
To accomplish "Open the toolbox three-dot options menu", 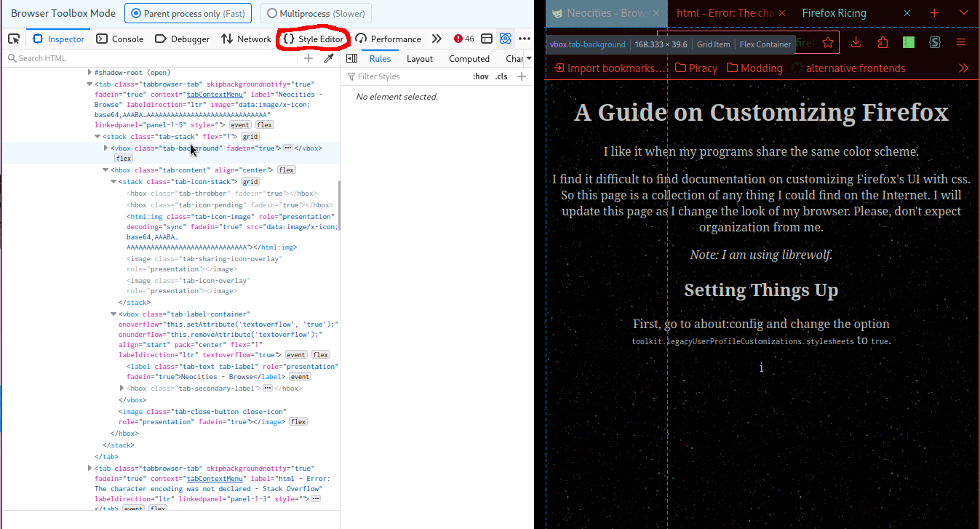I will point(525,39).
